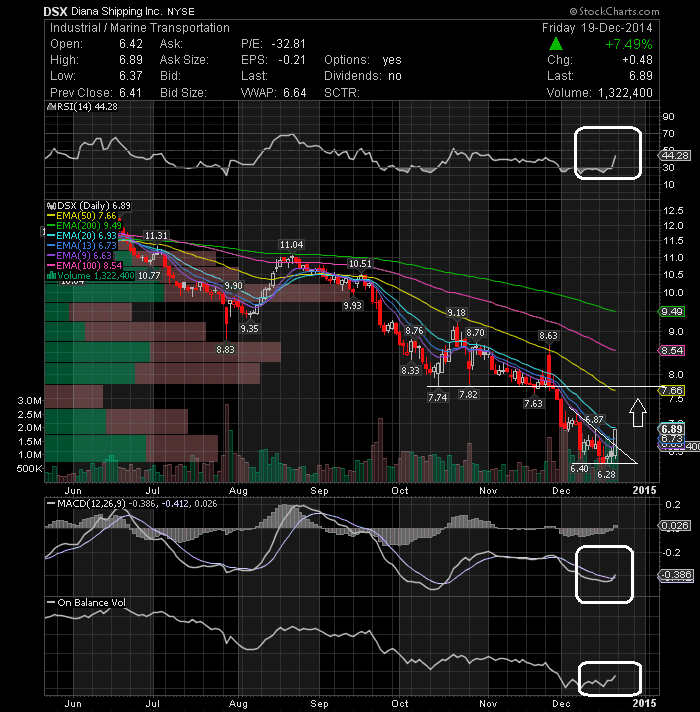700x712 pixels.
Task: Click the NYSE exchange label
Action: point(181,12)
